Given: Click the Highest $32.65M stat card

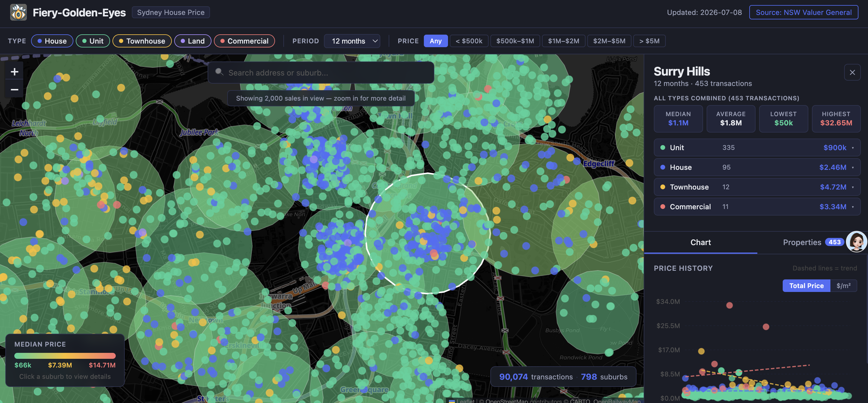Looking at the screenshot, I should tap(836, 119).
